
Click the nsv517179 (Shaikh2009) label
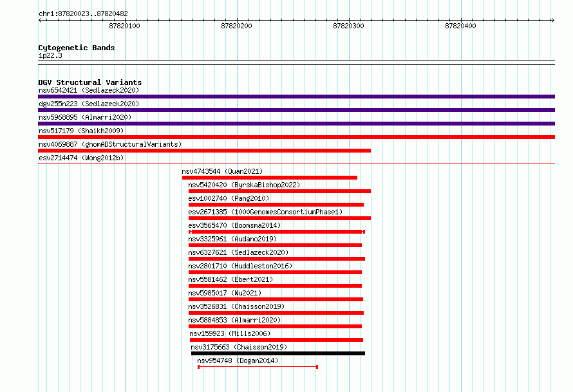[x=81, y=131]
